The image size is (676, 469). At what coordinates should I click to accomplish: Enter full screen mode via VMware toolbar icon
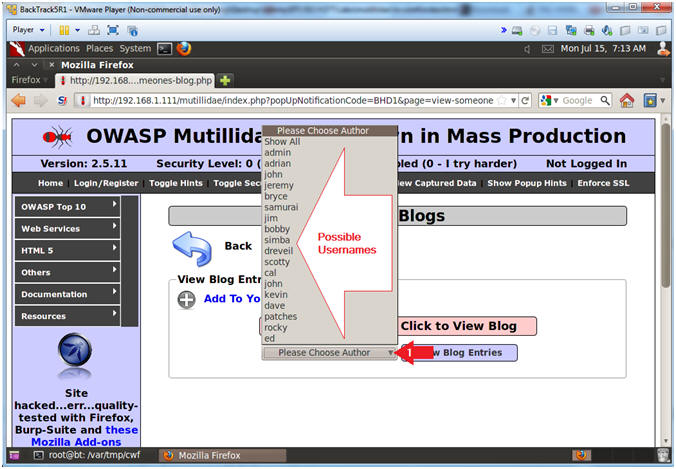(x=113, y=30)
